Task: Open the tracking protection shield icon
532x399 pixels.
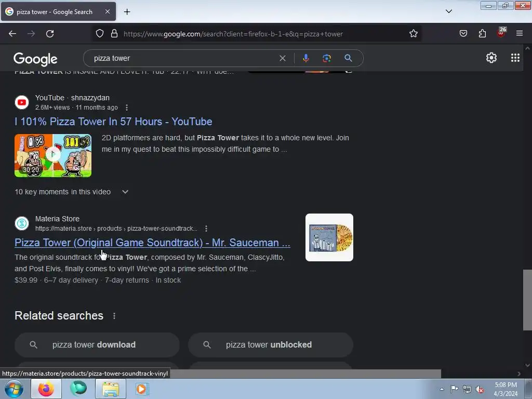Action: click(x=99, y=34)
